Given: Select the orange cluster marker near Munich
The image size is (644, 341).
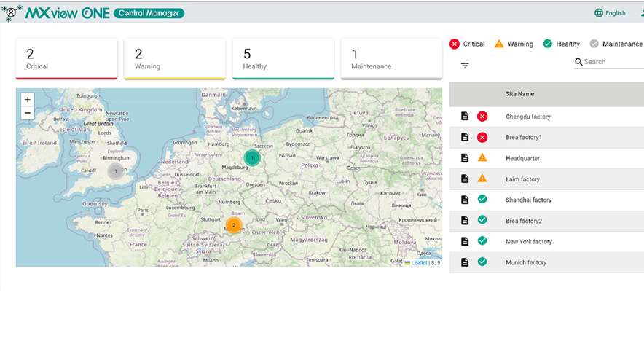Looking at the screenshot, I should click(233, 225).
